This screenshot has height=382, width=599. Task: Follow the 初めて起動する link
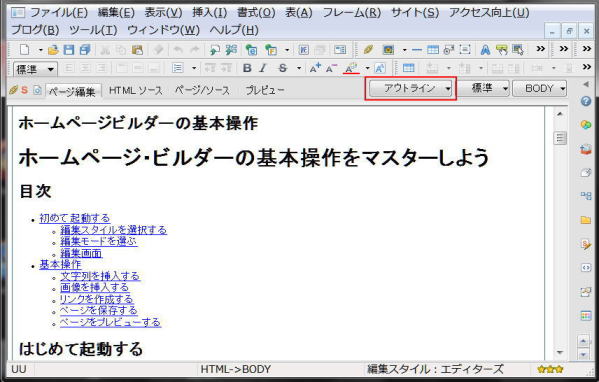(x=75, y=218)
